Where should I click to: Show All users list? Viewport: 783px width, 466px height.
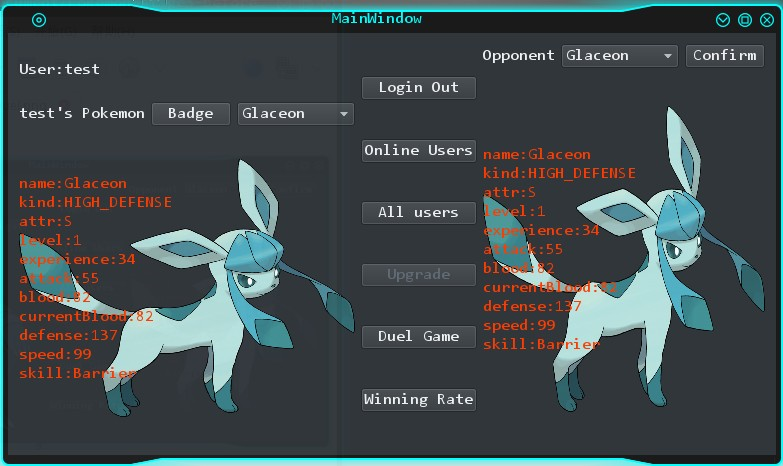tap(418, 213)
